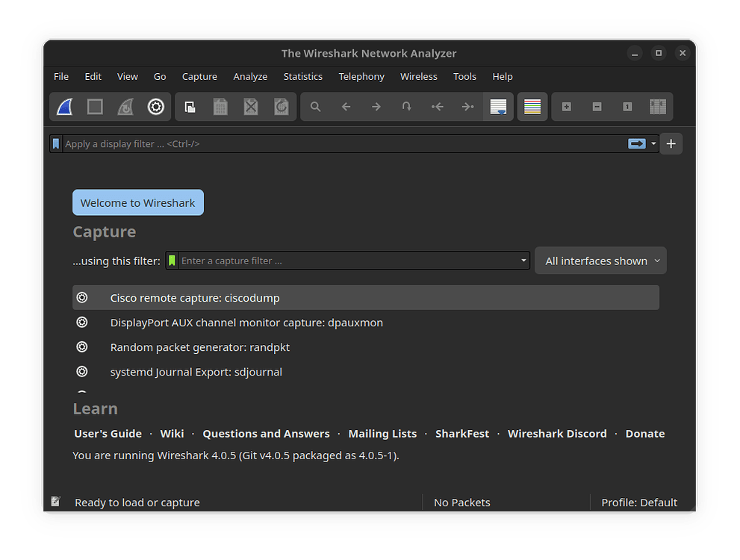Viewport: 740px width, 560px height.
Task: Select the Cisco remote capture interface icon
Action: (x=82, y=297)
